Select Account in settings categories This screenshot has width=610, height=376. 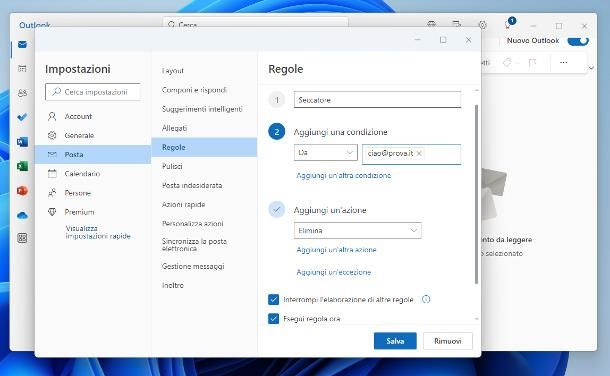coord(93,116)
